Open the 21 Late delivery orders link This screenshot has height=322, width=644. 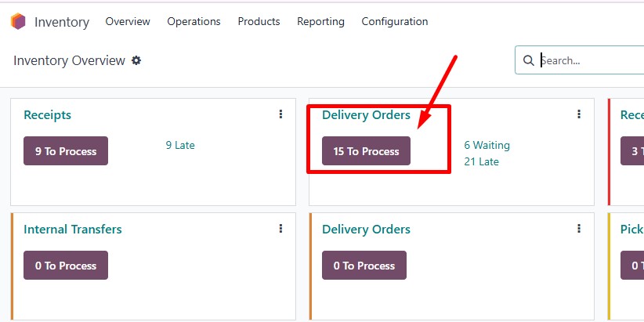tap(481, 161)
